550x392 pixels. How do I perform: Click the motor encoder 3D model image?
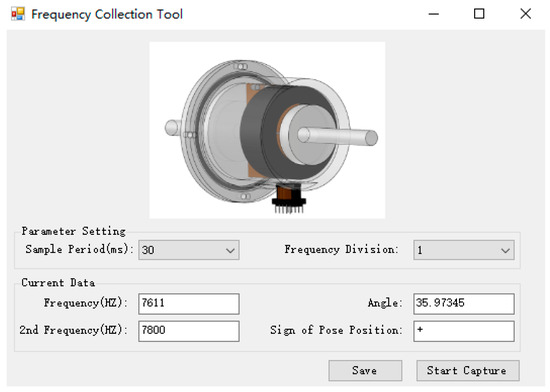tap(267, 130)
